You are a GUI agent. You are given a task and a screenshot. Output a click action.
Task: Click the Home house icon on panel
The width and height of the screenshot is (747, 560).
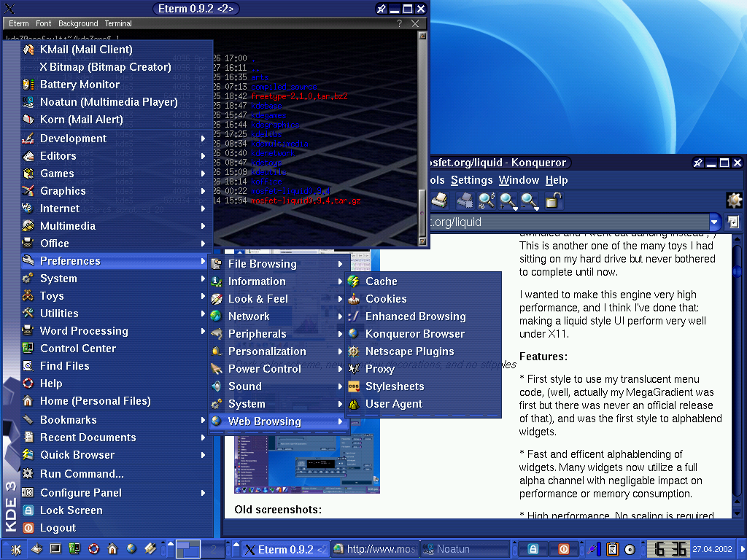112,549
